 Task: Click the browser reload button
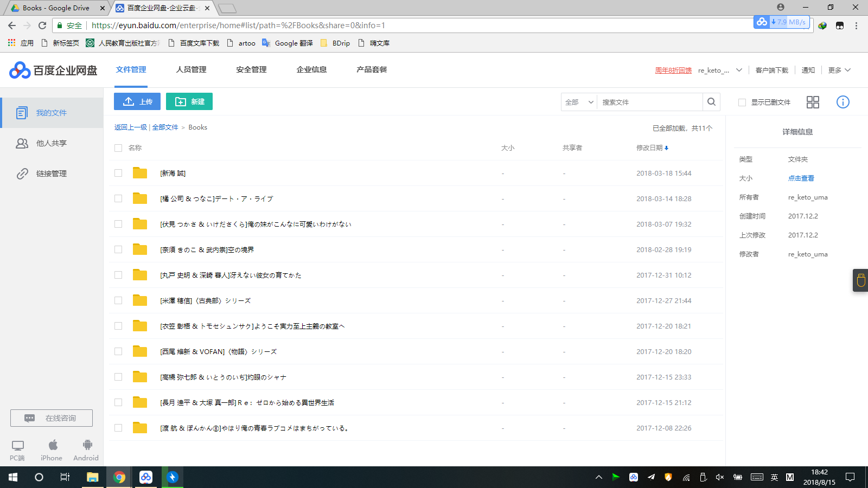(42, 25)
